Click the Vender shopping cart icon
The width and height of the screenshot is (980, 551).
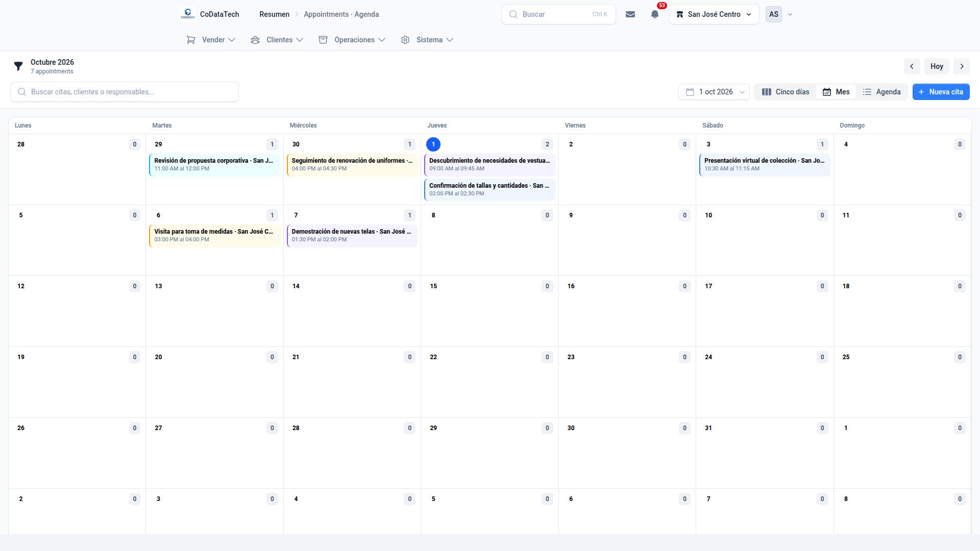click(x=191, y=40)
